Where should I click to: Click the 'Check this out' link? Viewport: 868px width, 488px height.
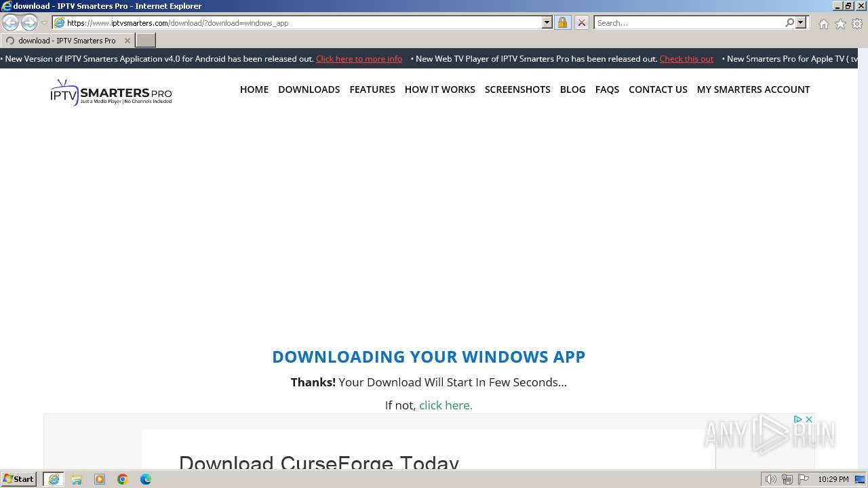point(686,59)
